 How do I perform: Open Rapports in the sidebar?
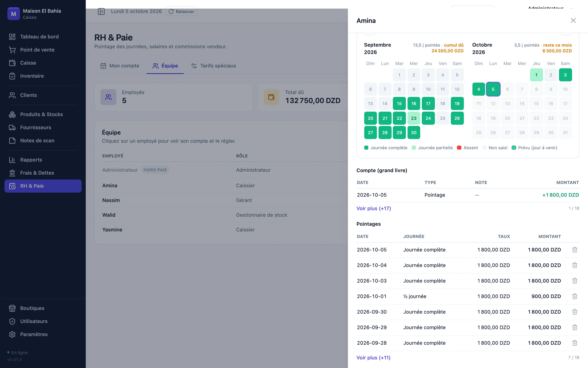coord(43,160)
